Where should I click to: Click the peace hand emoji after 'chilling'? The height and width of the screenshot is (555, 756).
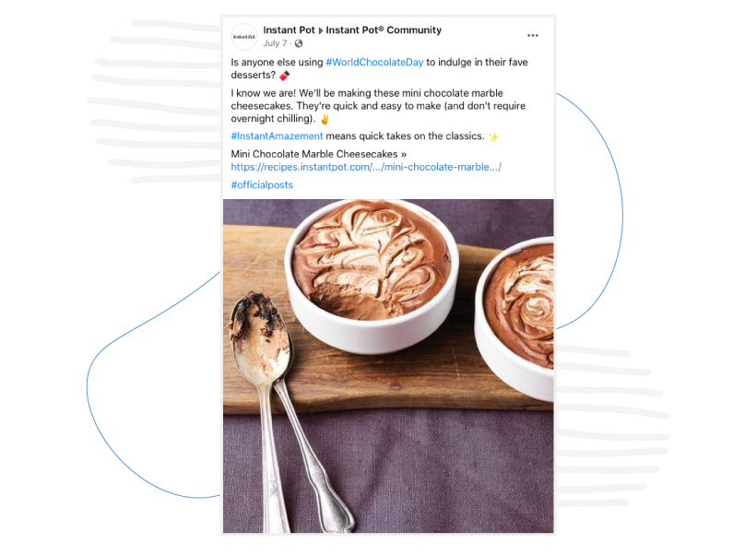click(325, 119)
